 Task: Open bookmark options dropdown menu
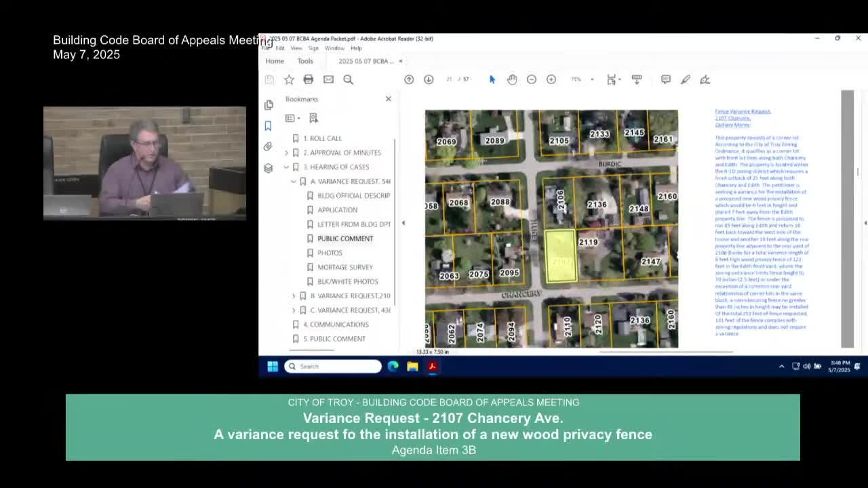click(x=294, y=119)
